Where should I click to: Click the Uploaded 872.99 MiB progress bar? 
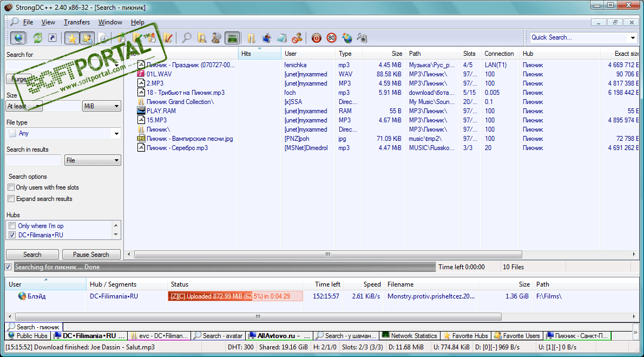point(235,296)
